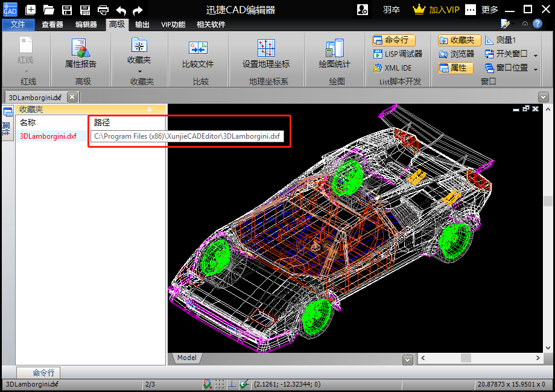Select the red 3DLamborgini.dxf favorites entry
This screenshot has height=392, width=555.
(x=48, y=136)
